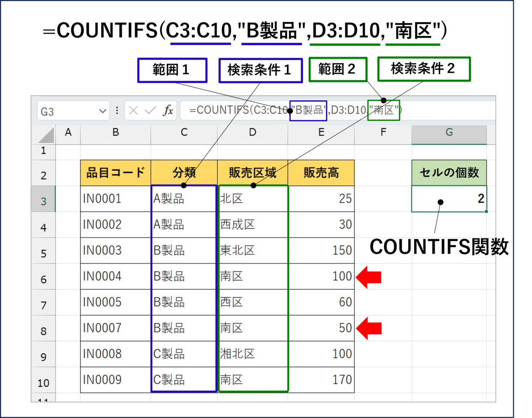Click header cell 販売高

pos(321,173)
